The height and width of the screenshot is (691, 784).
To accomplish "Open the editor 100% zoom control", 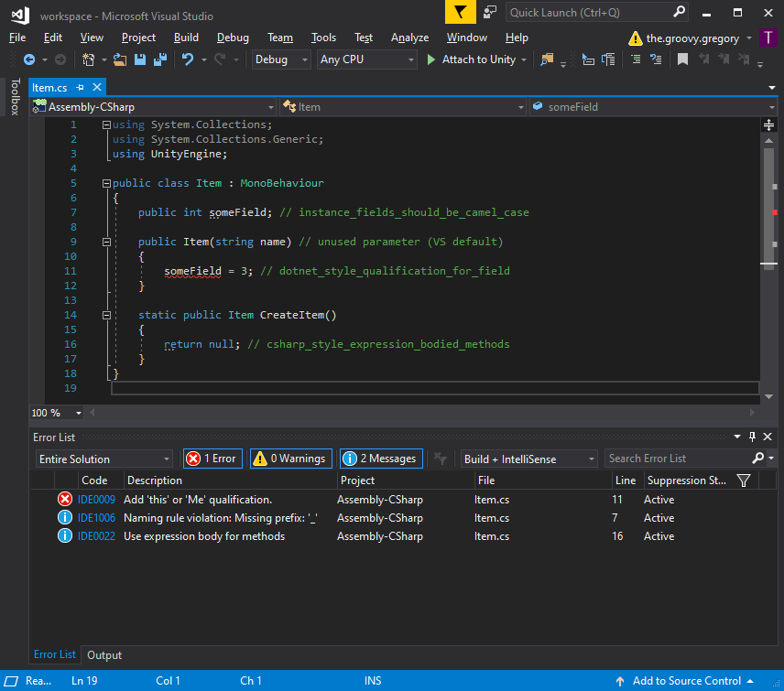I will point(56,412).
